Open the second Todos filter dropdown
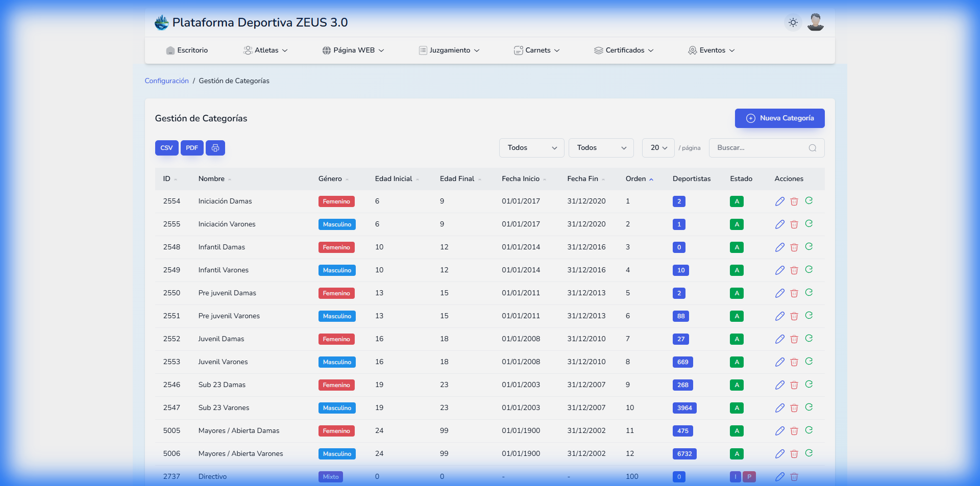Screen dimensions: 980x486 point(601,148)
